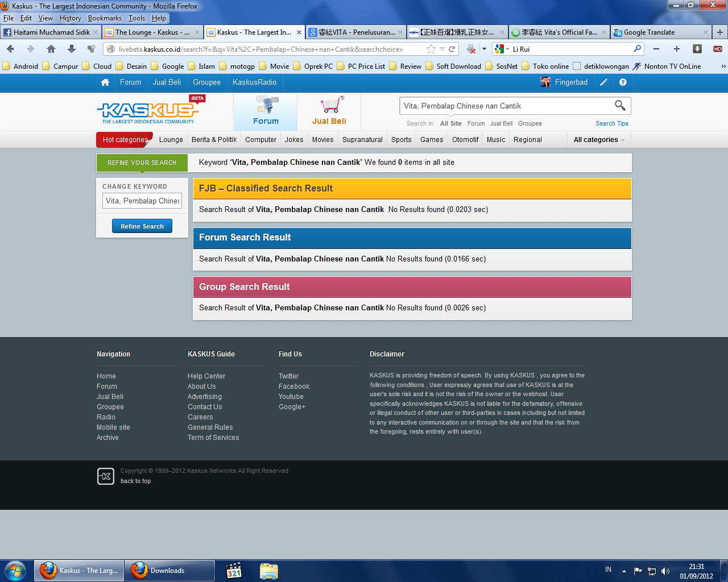Click the dark download arrow icon beside HD
The height and width of the screenshot is (582, 728).
click(697, 49)
